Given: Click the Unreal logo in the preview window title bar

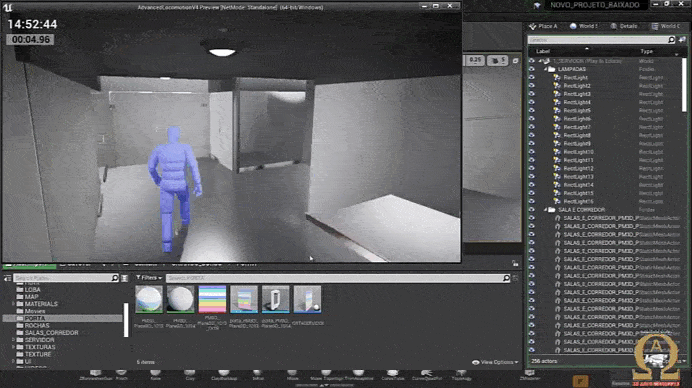Looking at the screenshot, I should coord(8,8).
